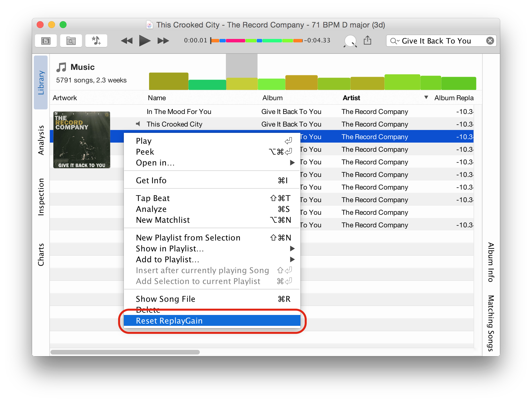532x402 pixels.
Task: Click the layout panels toolbar button
Action: click(x=46, y=41)
